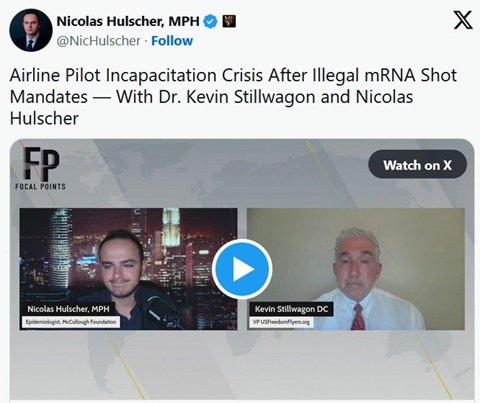
Task: Click the Airline Pilot Incapacitation Crisis tweet text
Action: pyautogui.click(x=233, y=97)
